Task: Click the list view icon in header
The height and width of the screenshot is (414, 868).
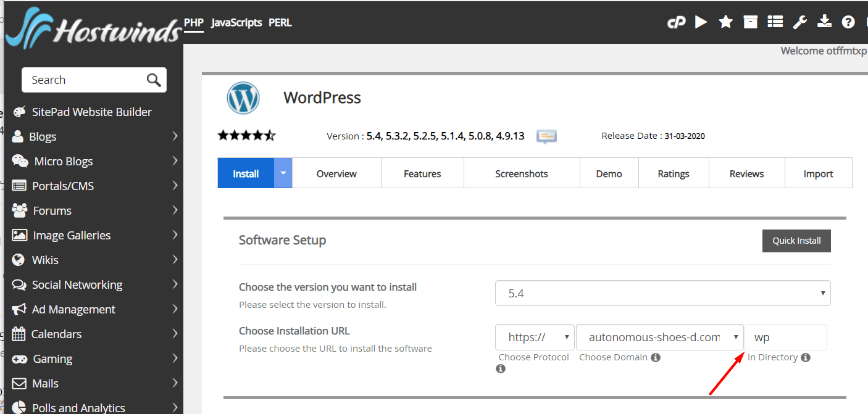Action: (775, 22)
